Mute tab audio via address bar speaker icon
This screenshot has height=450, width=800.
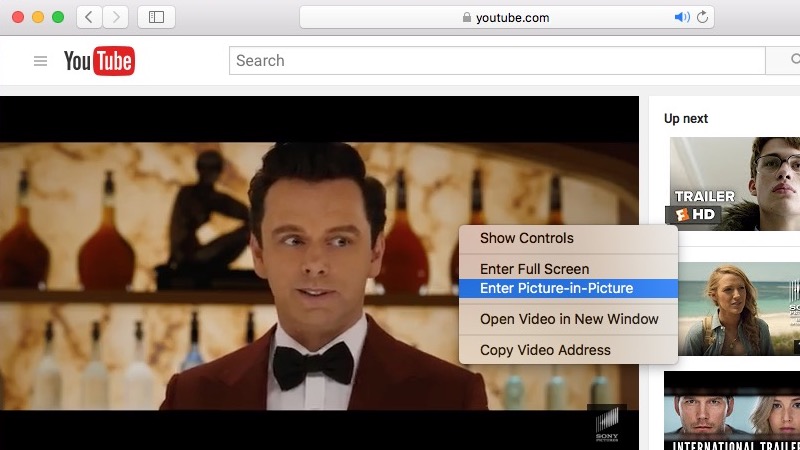[682, 17]
